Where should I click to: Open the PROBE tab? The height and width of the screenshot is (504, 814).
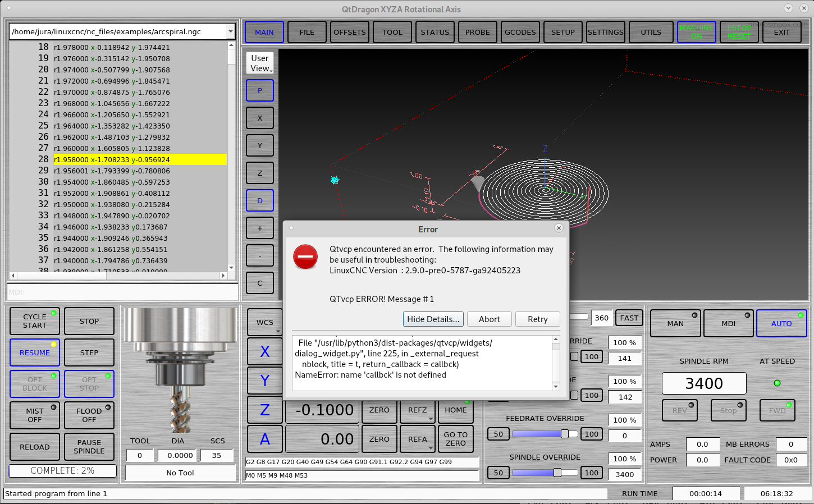(478, 32)
